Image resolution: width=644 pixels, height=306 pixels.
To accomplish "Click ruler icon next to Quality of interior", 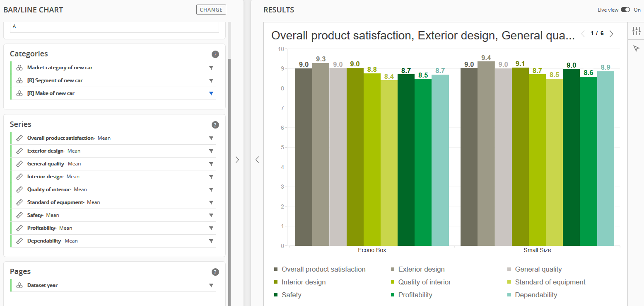I will 19,189.
